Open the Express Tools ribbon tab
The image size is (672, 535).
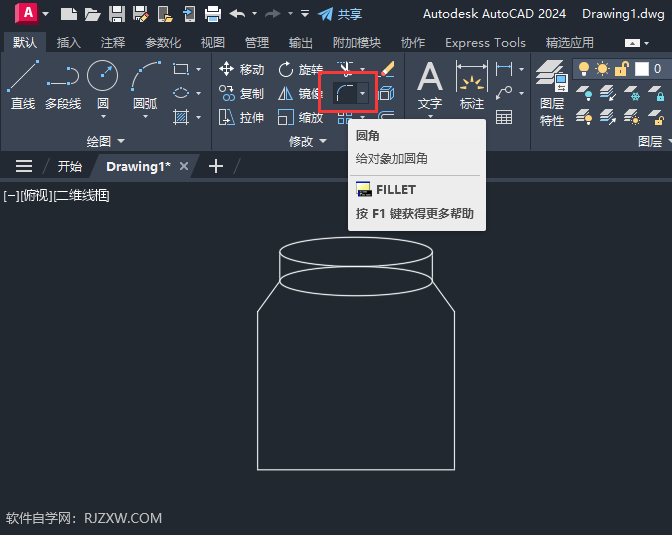click(x=485, y=42)
